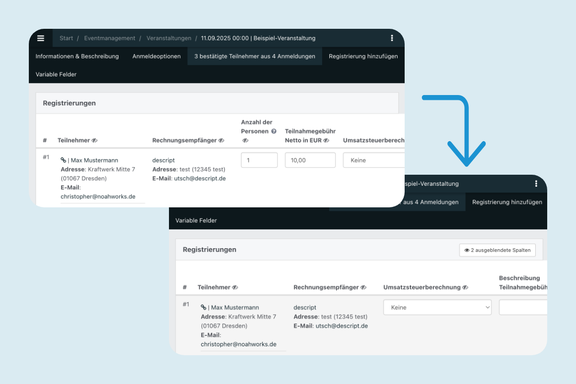Hide the Teilnahmegebühr Netto in EUR column
Image resolution: width=576 pixels, height=384 pixels.
[x=326, y=140]
